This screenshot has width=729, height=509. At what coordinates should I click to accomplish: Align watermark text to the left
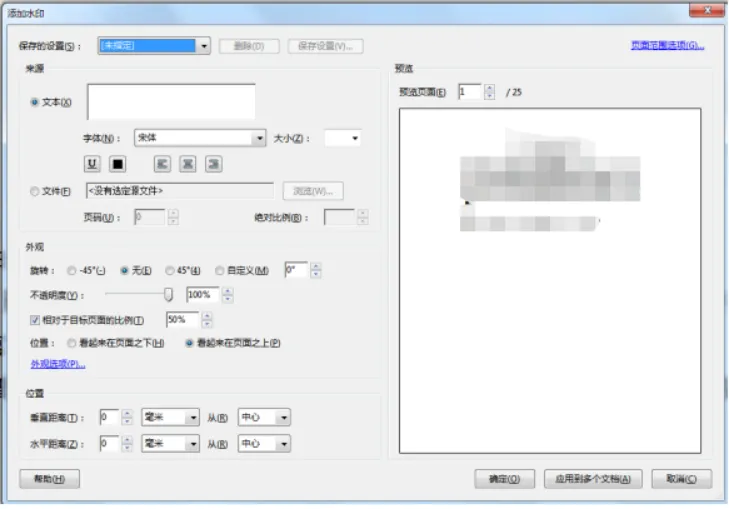(162, 164)
